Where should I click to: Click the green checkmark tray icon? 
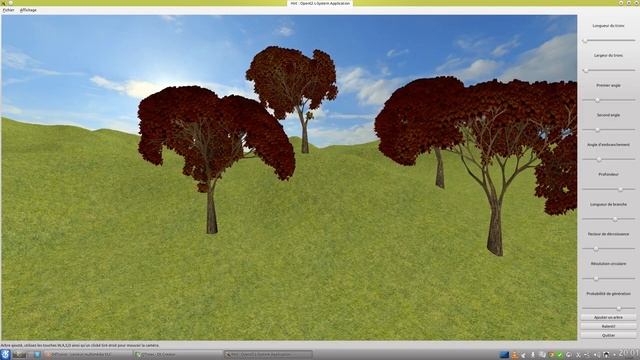pyautogui.click(x=560, y=355)
